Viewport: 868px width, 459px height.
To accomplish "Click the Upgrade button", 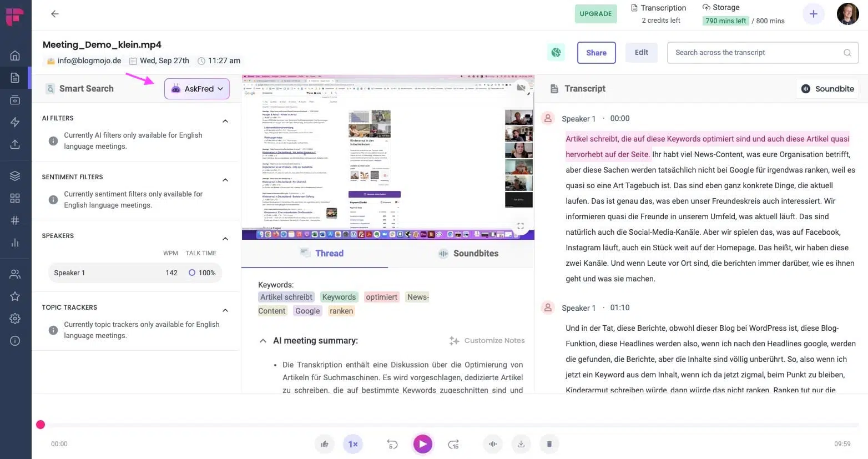I will tap(596, 14).
